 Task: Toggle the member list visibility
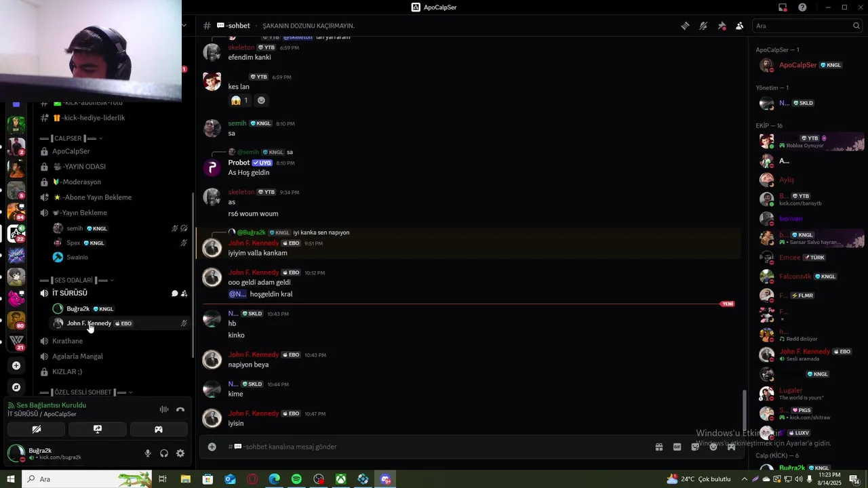[x=739, y=26]
